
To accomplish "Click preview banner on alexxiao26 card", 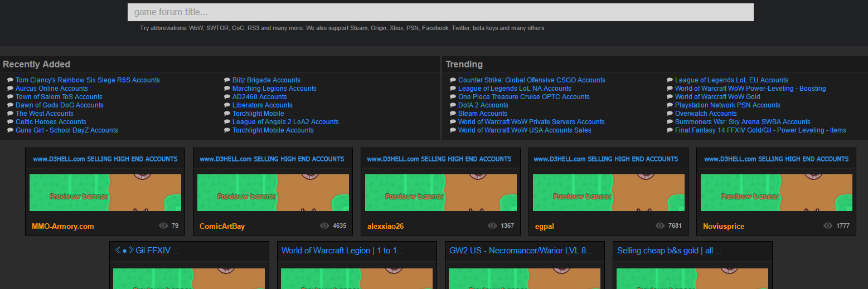I will point(441,193).
